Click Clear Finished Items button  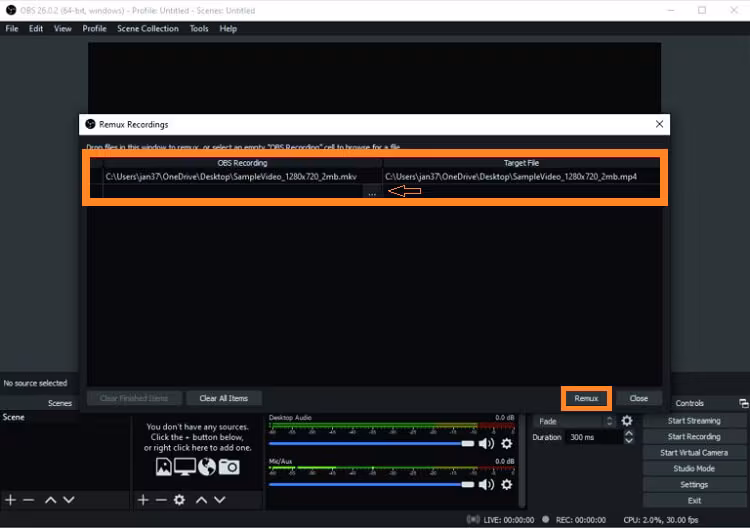coord(134,398)
